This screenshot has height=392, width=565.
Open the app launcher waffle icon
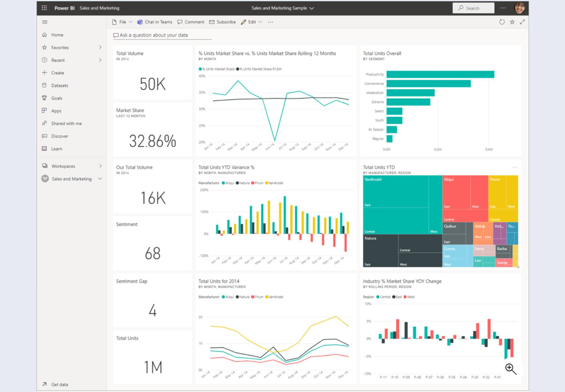coord(44,8)
